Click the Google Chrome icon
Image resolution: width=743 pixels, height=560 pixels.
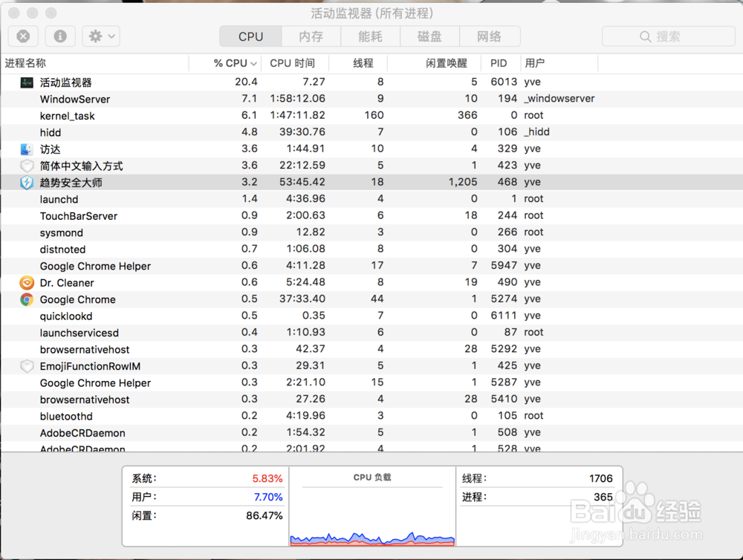coord(27,299)
